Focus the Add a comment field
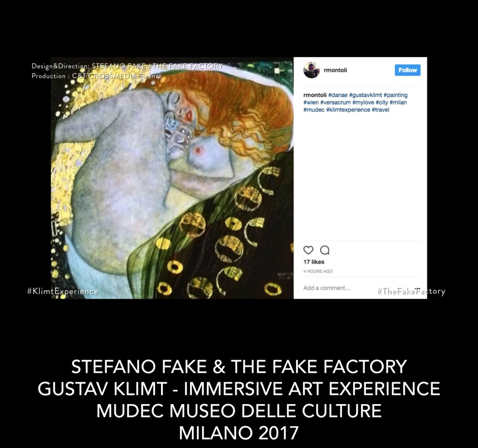 click(x=338, y=288)
